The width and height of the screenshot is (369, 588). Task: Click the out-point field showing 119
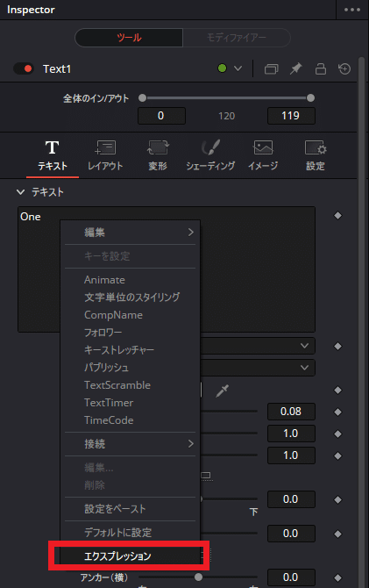pos(291,116)
